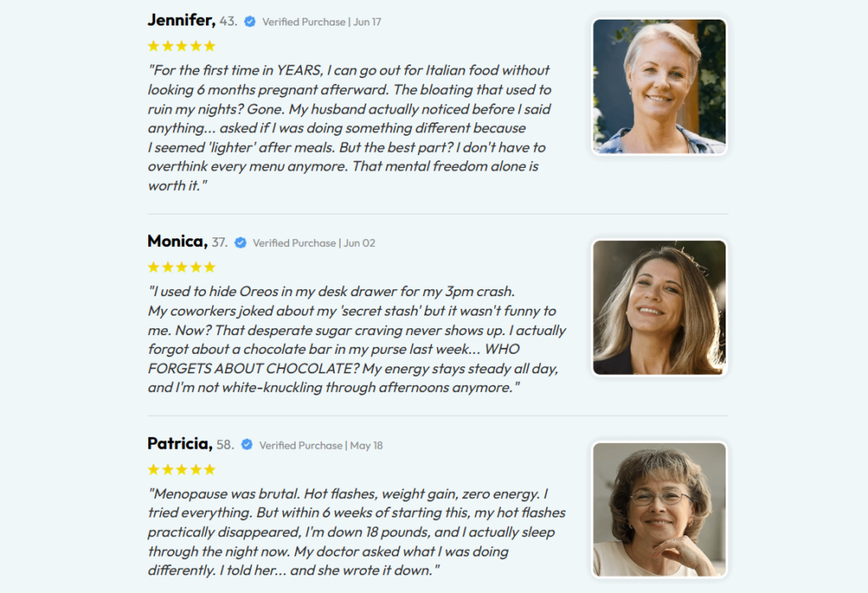Click the fifth star in Patricia's rating

[209, 470]
